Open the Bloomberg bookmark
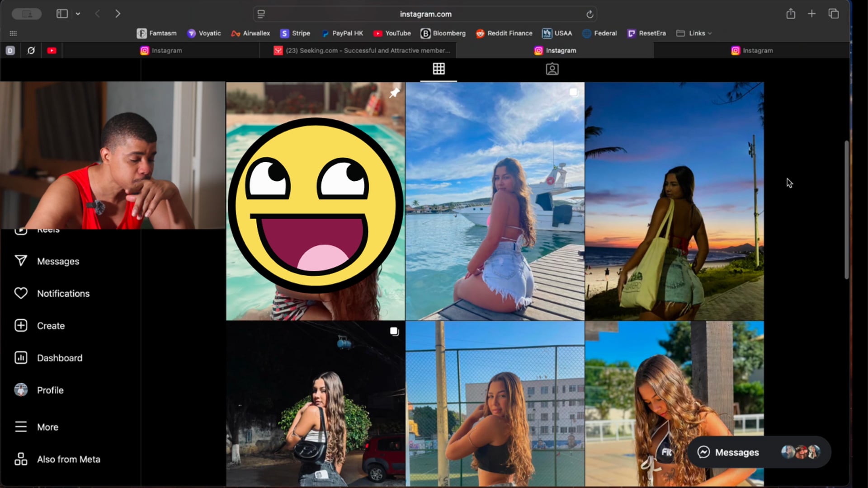 pyautogui.click(x=443, y=33)
